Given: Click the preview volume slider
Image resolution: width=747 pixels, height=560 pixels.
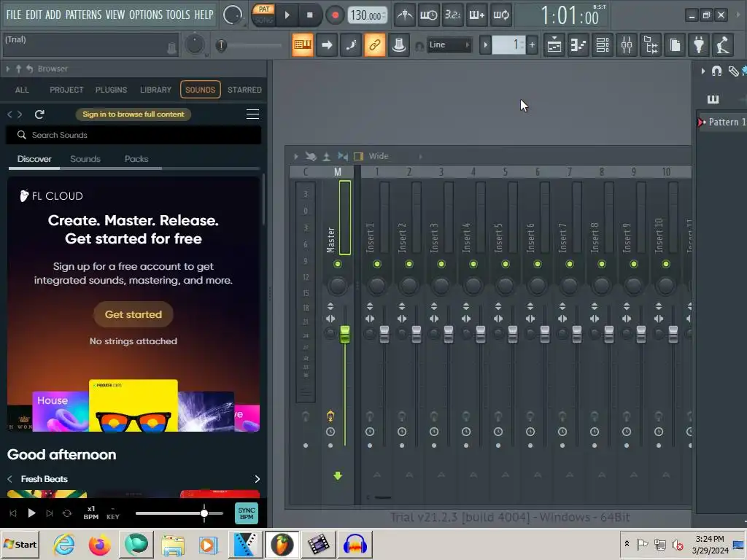Looking at the screenshot, I should [x=179, y=513].
